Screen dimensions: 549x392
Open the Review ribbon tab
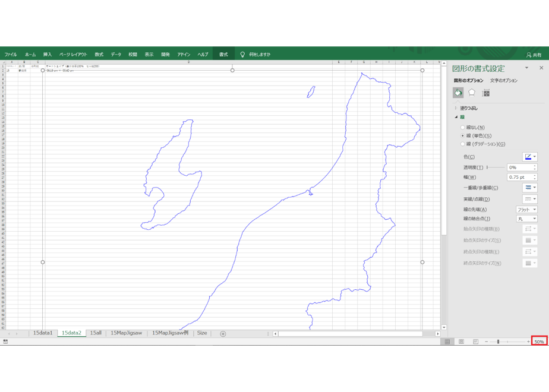132,55
